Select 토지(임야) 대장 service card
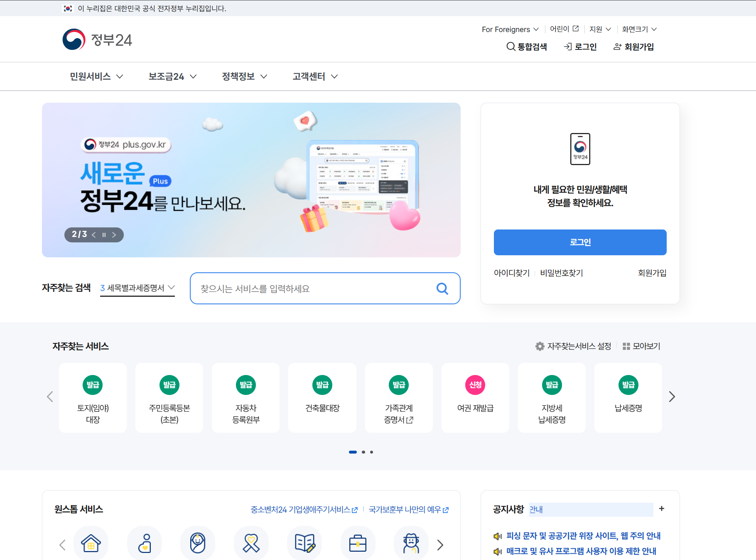Viewport: 756px width, 560px height. click(93, 398)
